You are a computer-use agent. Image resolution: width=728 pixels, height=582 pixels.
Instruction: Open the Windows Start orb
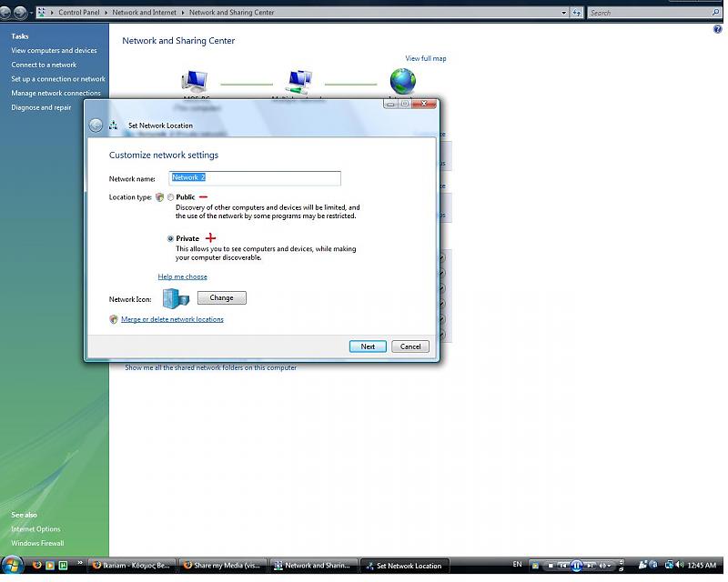click(13, 566)
